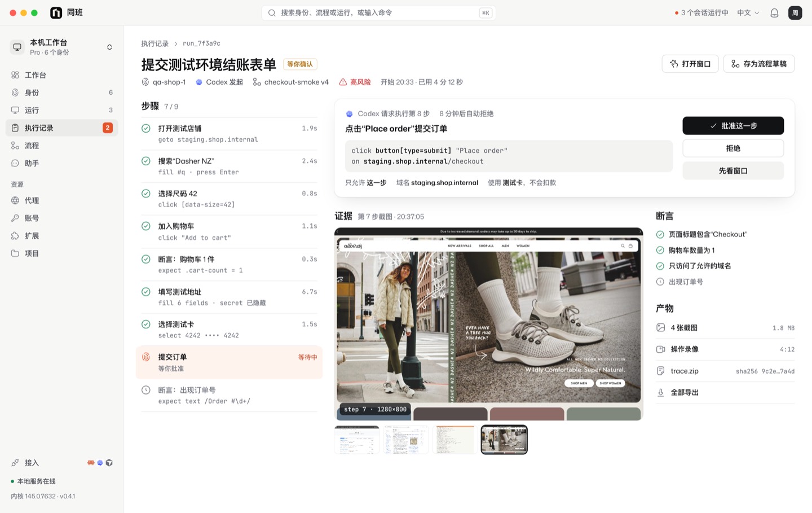Viewport: 812px width, 513px height.
Task: Select the 选择测试卡 step row
Action: click(x=230, y=330)
